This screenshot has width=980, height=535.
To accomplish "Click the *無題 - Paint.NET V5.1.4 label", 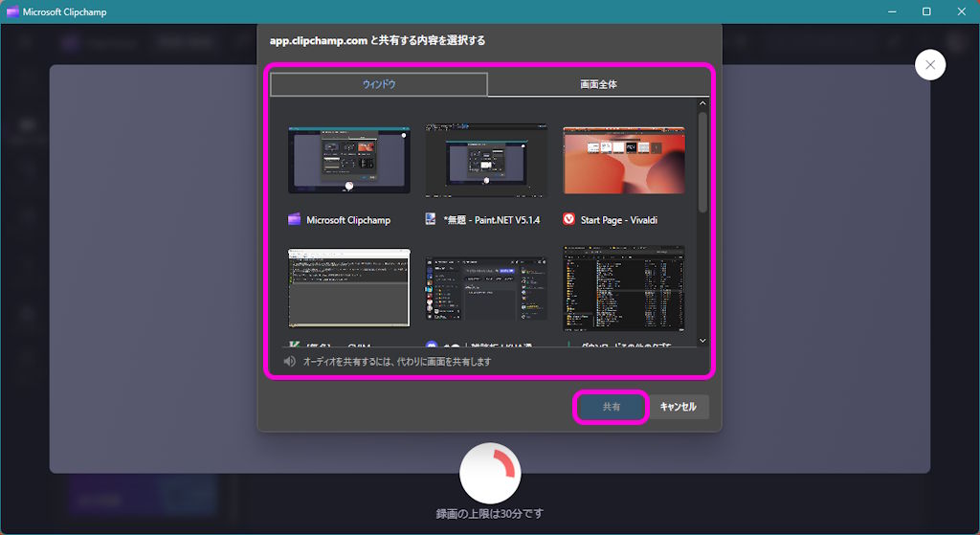I will point(491,220).
